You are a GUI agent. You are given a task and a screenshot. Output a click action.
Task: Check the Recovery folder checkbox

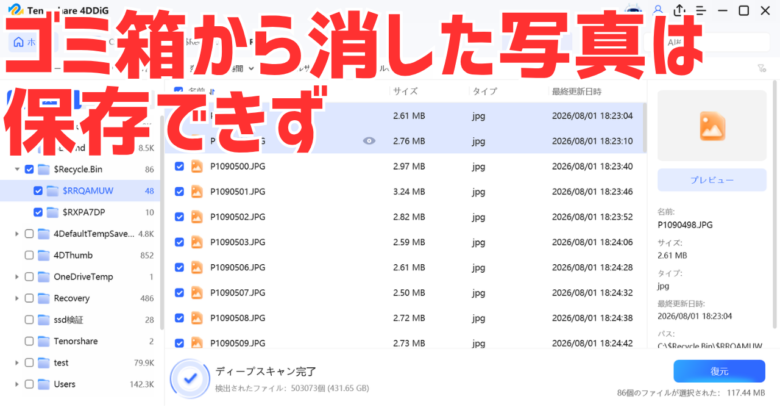pyautogui.click(x=29, y=298)
